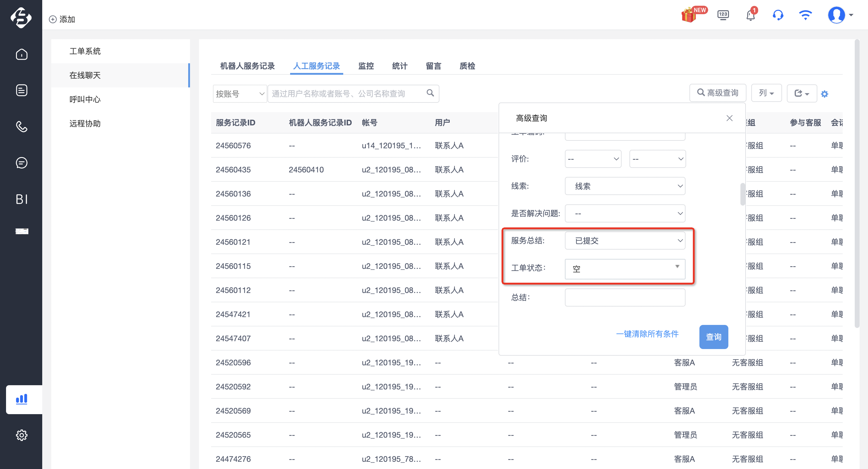The width and height of the screenshot is (868, 469).
Task: Switch to the 机器人服务记录 tab
Action: click(247, 66)
